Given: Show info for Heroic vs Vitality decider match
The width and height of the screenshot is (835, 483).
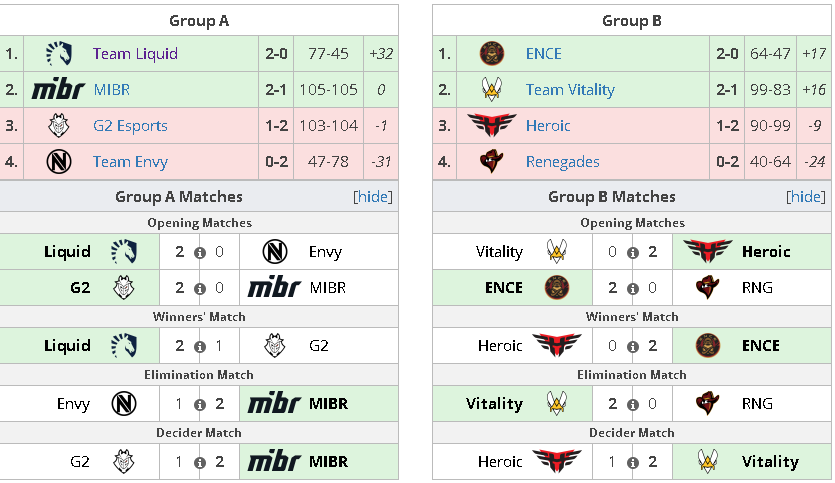Looking at the screenshot, I should [633, 462].
